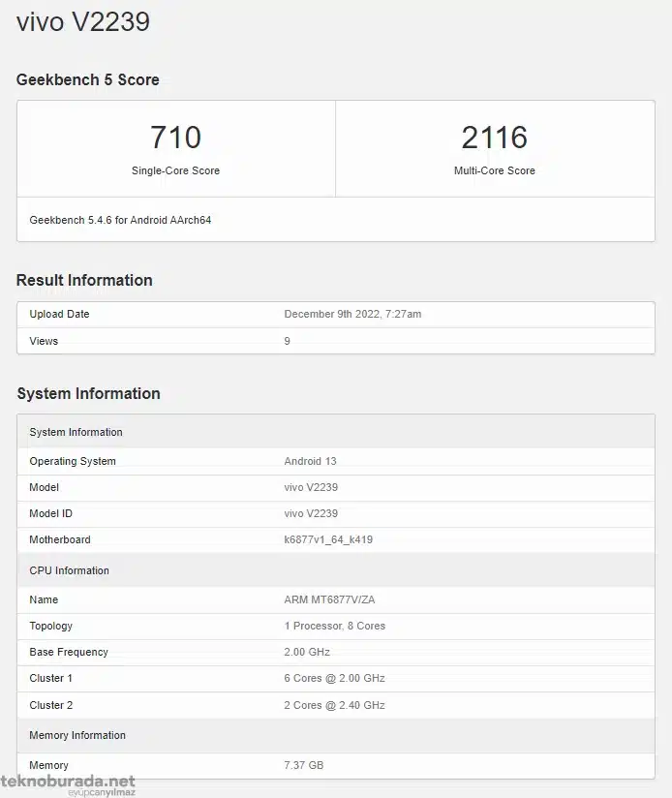The width and height of the screenshot is (672, 798).
Task: Click the Base Frequency label
Action: tap(69, 652)
